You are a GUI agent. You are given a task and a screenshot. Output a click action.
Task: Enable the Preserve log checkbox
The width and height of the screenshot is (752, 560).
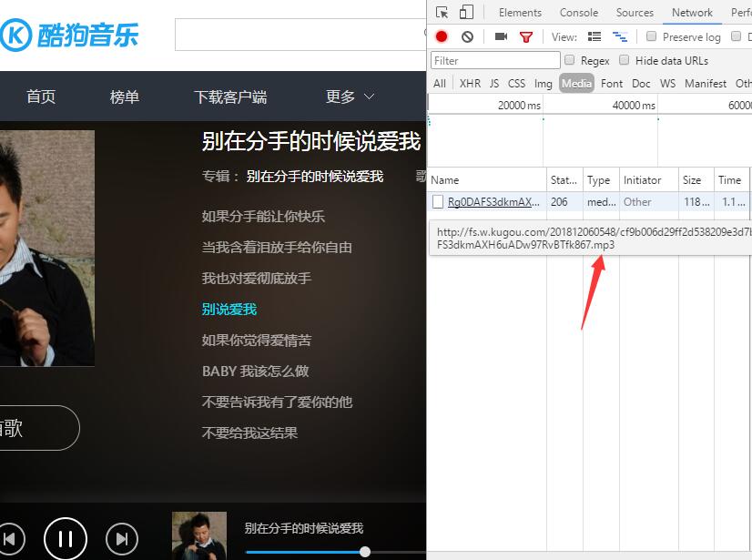click(x=651, y=36)
